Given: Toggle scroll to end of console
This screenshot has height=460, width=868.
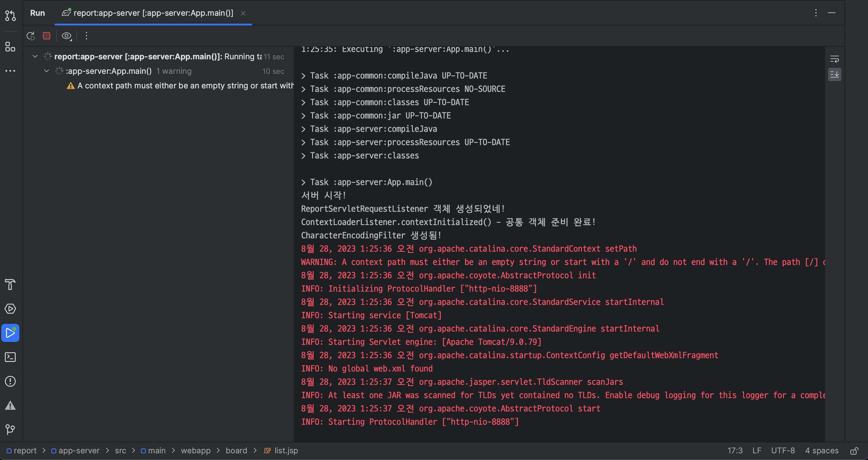Looking at the screenshot, I should 834,74.
